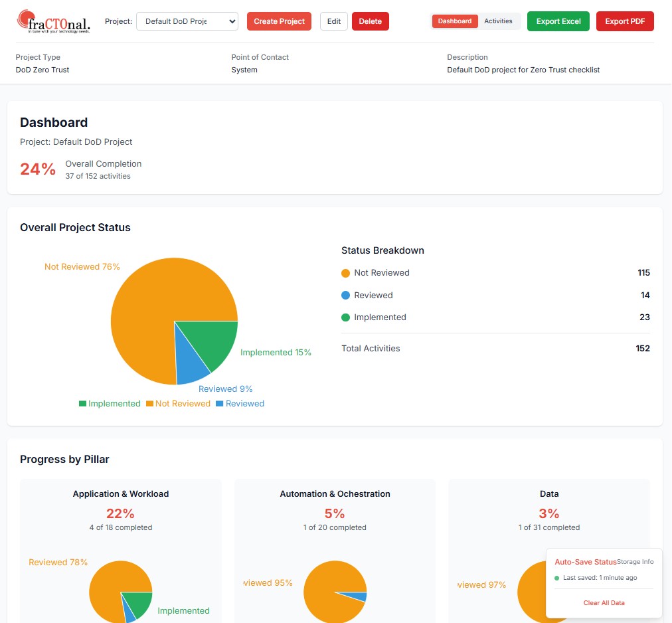Click the green Implemented dot in Status Breakdown
The height and width of the screenshot is (623, 672).
tap(347, 317)
